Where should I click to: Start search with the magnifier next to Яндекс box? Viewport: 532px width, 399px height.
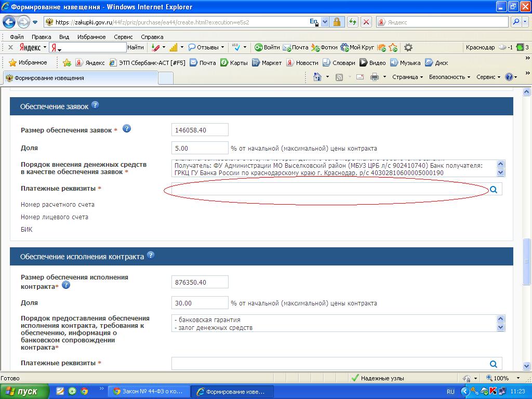pos(516,22)
